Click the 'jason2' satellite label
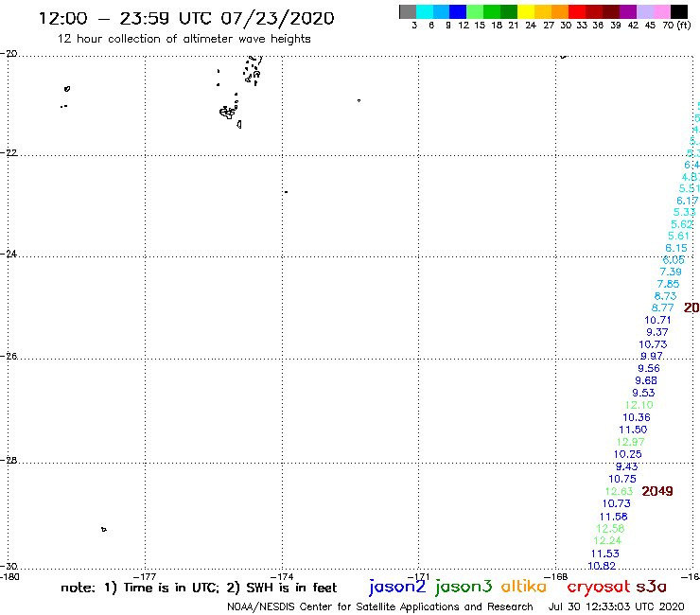The width and height of the screenshot is (700, 615). (x=397, y=588)
